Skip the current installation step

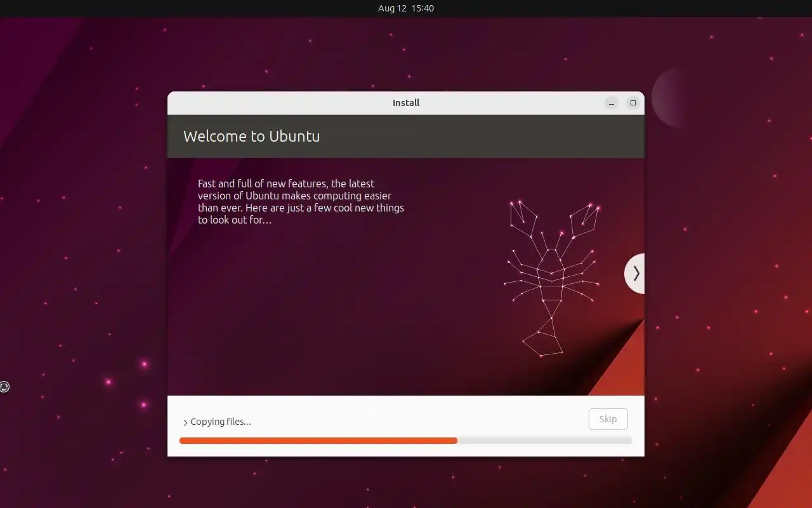click(608, 419)
